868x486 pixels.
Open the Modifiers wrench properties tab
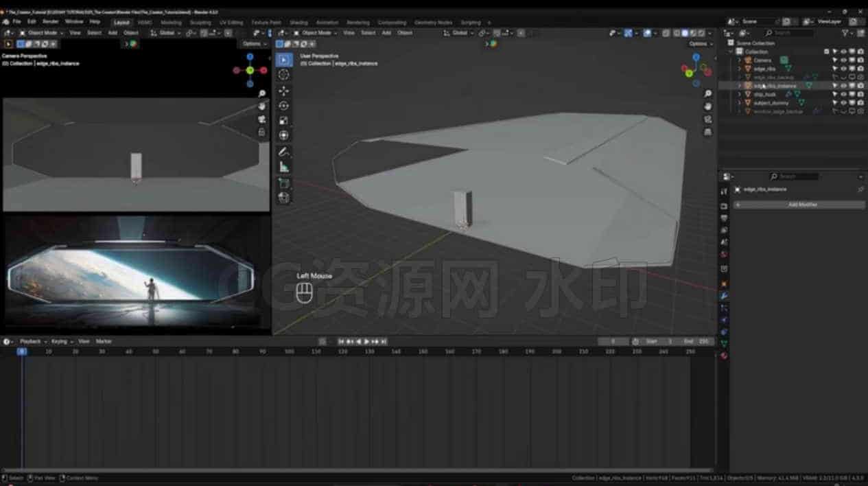tap(724, 296)
